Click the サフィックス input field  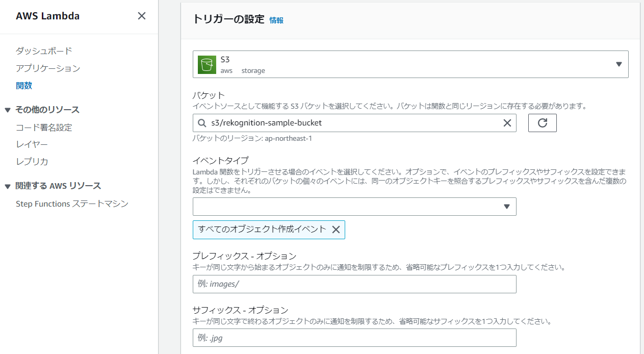pyautogui.click(x=354, y=338)
